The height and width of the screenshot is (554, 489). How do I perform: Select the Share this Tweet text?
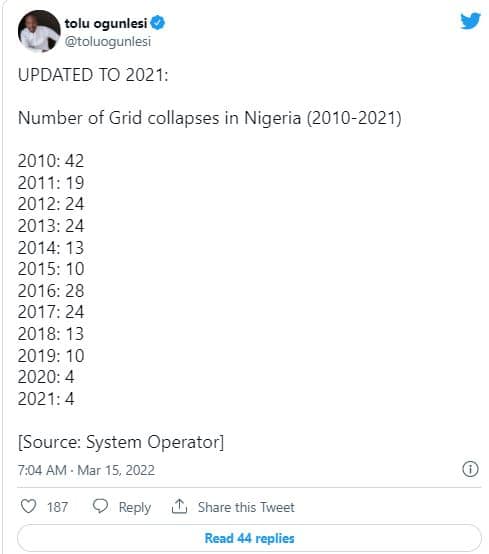[x=246, y=507]
